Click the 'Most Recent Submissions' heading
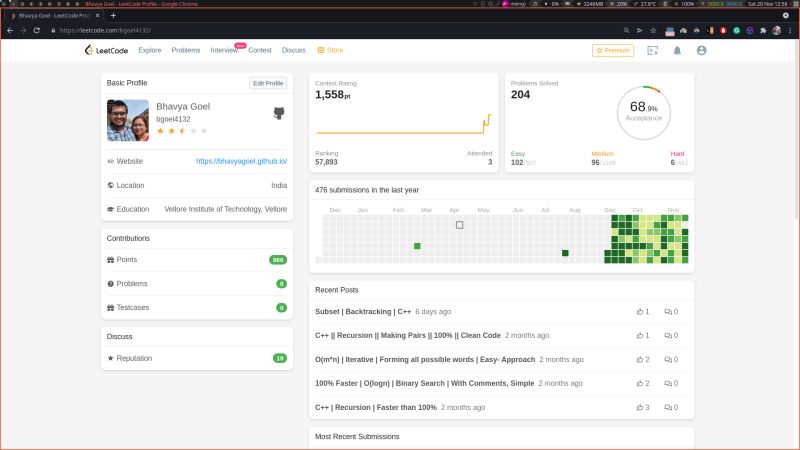The height and width of the screenshot is (450, 800). point(357,437)
